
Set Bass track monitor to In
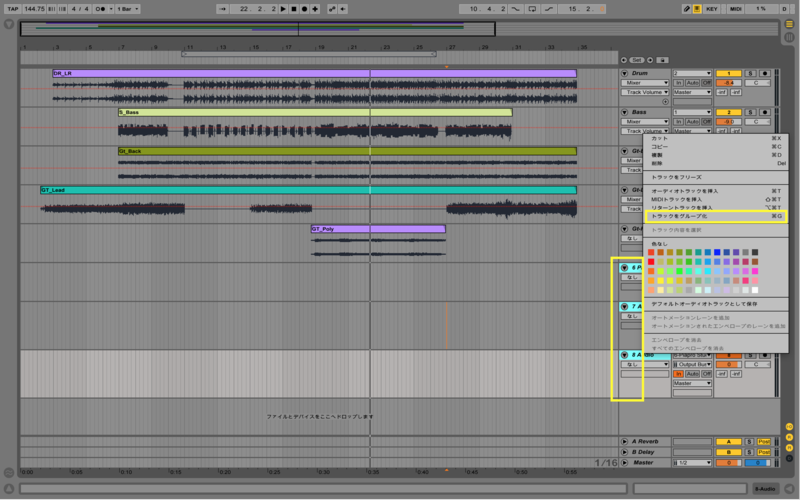678,122
